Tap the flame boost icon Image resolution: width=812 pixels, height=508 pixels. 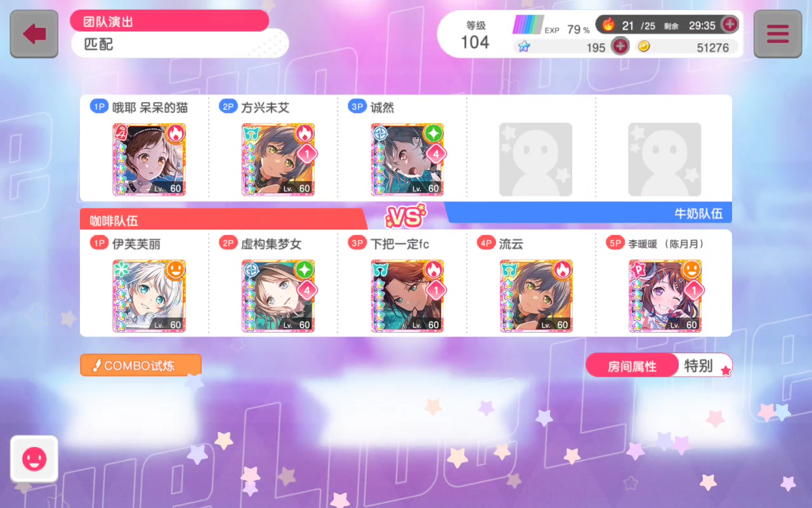click(x=608, y=25)
